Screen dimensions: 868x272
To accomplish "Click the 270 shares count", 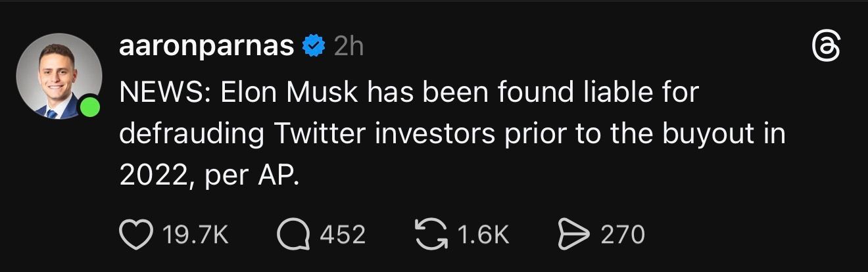I will point(622,235).
